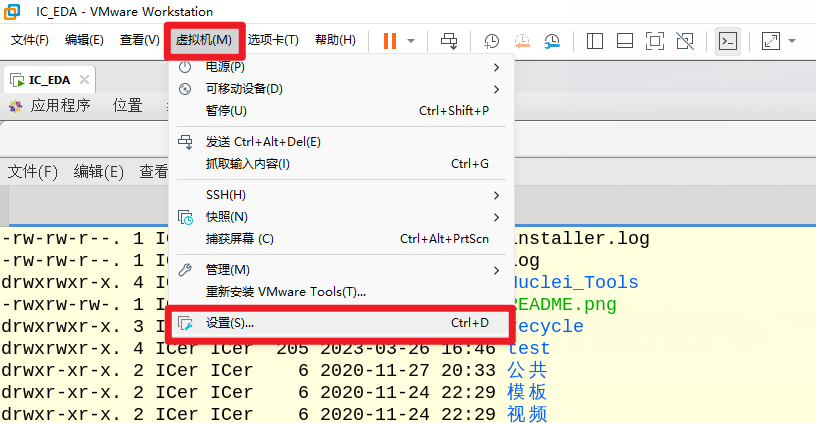
Task: Choose the 管理(M) submenu entry
Action: click(x=341, y=270)
